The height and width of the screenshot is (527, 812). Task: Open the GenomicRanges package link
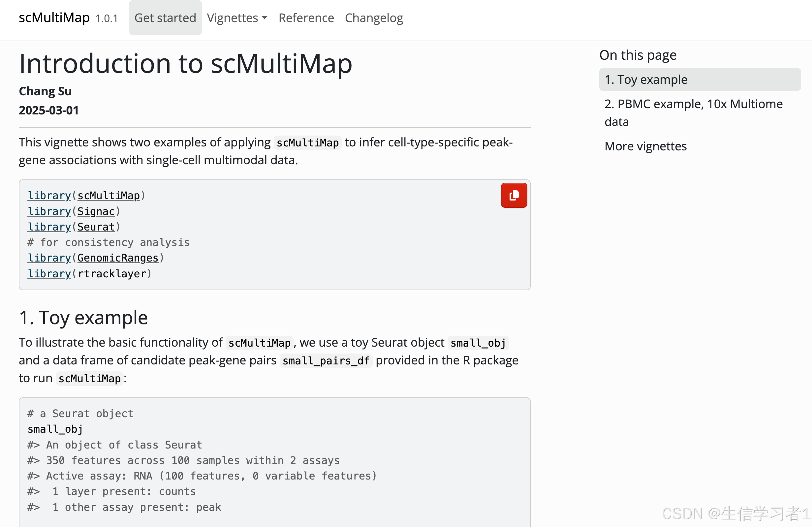point(118,258)
